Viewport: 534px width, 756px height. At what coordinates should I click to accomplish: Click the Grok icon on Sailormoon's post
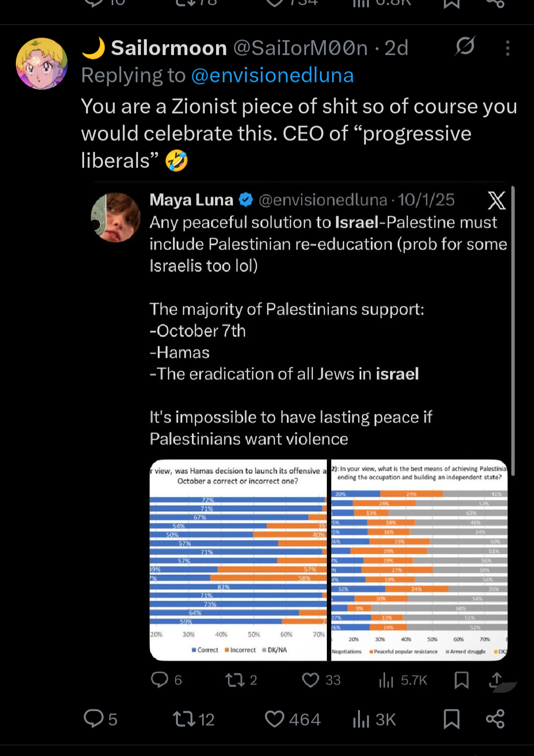(x=465, y=46)
